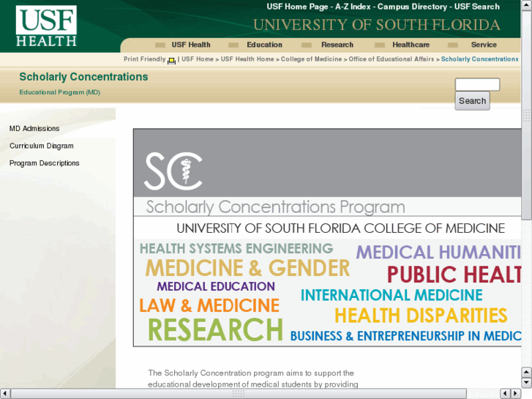Screen dimensions: 532x399
Task: Click the vertical scrollbar down arrow
Action: coord(526,383)
